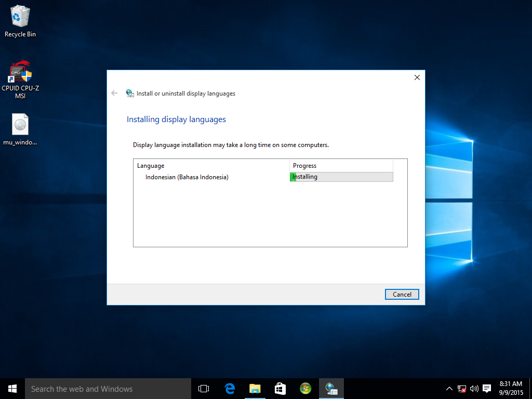Screen dimensions: 532x399
Task: Open Microsoft Edge from the taskbar
Action: point(229,388)
